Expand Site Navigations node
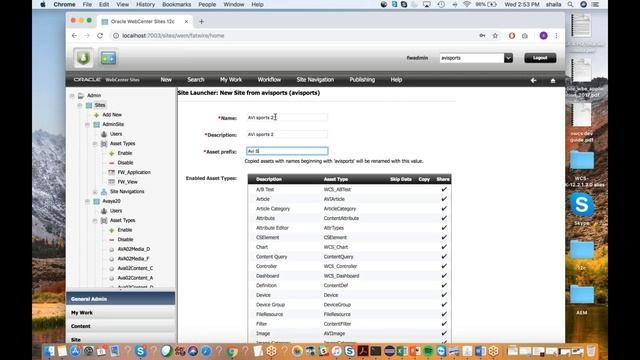Screen dimensions: 640x360 [95, 191]
